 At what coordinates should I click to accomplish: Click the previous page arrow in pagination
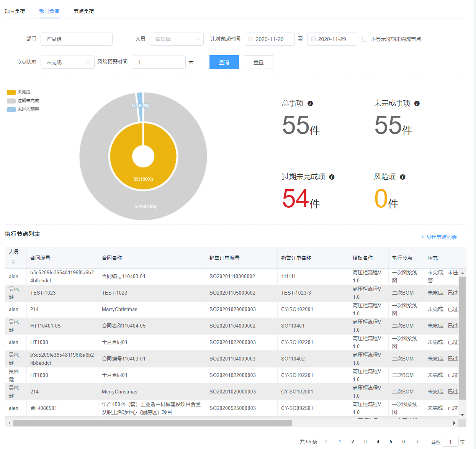pos(326,442)
